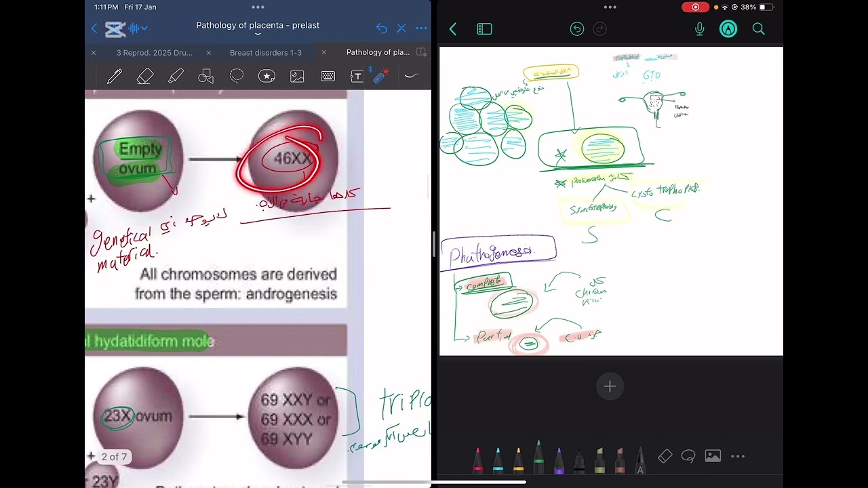
Task: Click the "69 XXY or" line
Action: pos(296,401)
